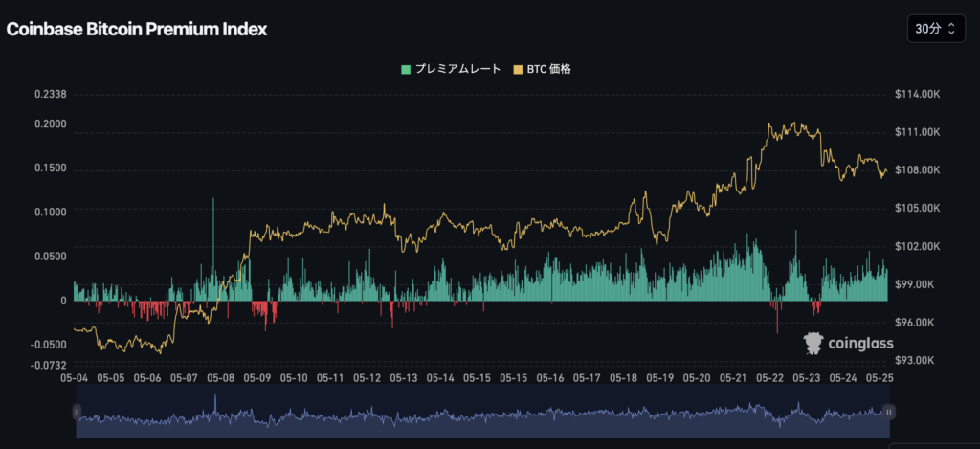Click the 05-04 date label

click(x=75, y=378)
